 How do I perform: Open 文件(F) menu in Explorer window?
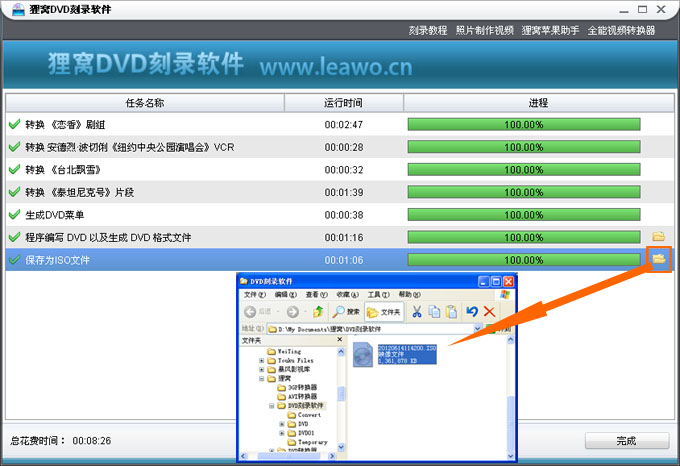255,295
